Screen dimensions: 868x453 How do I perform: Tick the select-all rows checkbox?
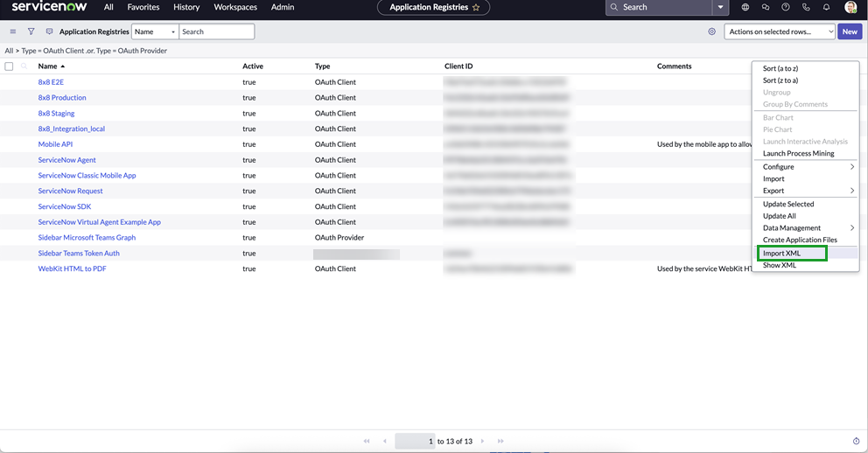pyautogui.click(x=9, y=66)
